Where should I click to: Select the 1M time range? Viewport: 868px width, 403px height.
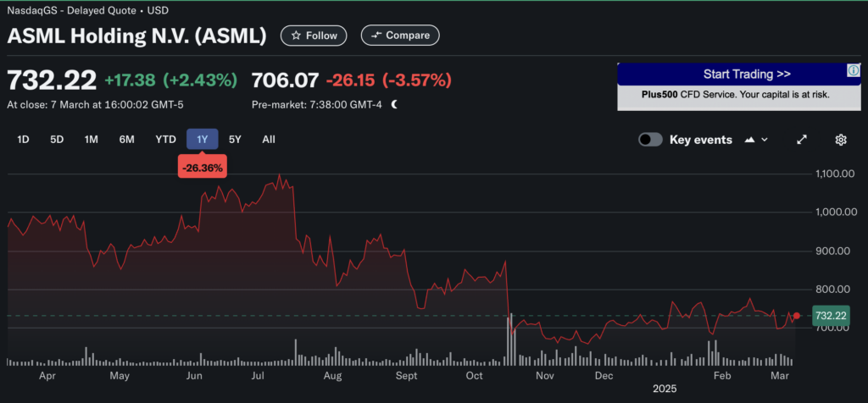[92, 140]
